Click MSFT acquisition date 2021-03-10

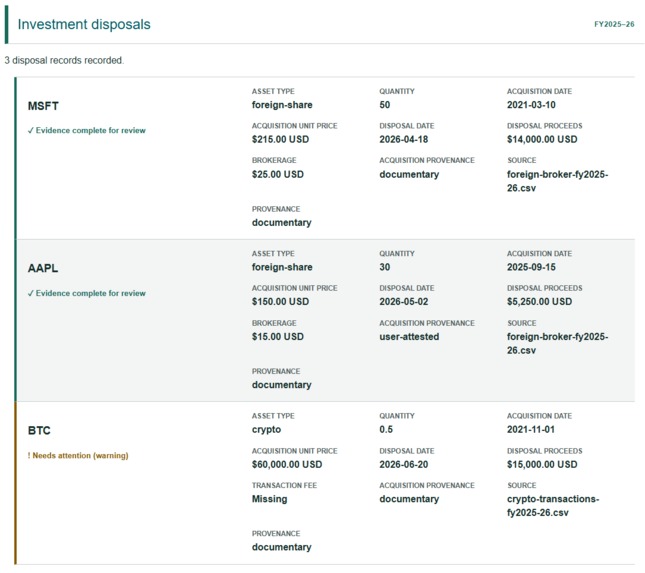point(531,105)
